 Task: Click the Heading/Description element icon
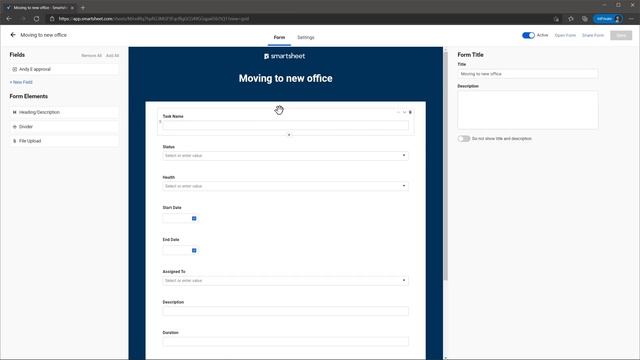pos(15,112)
